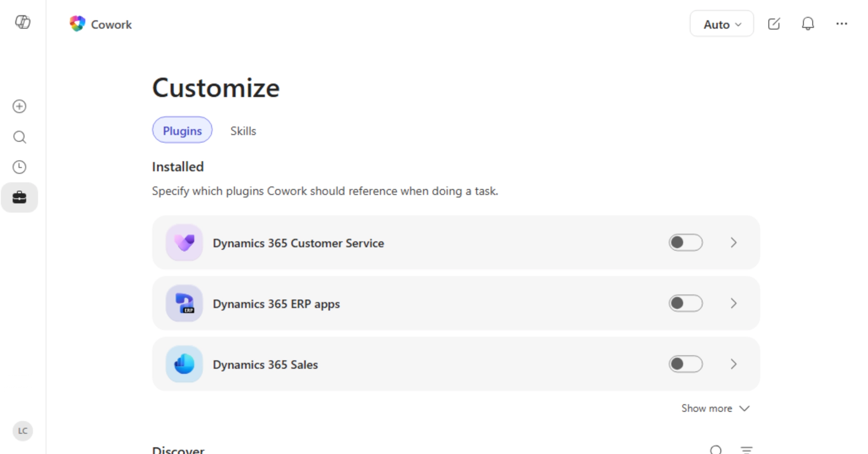Click the Customize page heading
The height and width of the screenshot is (454, 868).
216,88
